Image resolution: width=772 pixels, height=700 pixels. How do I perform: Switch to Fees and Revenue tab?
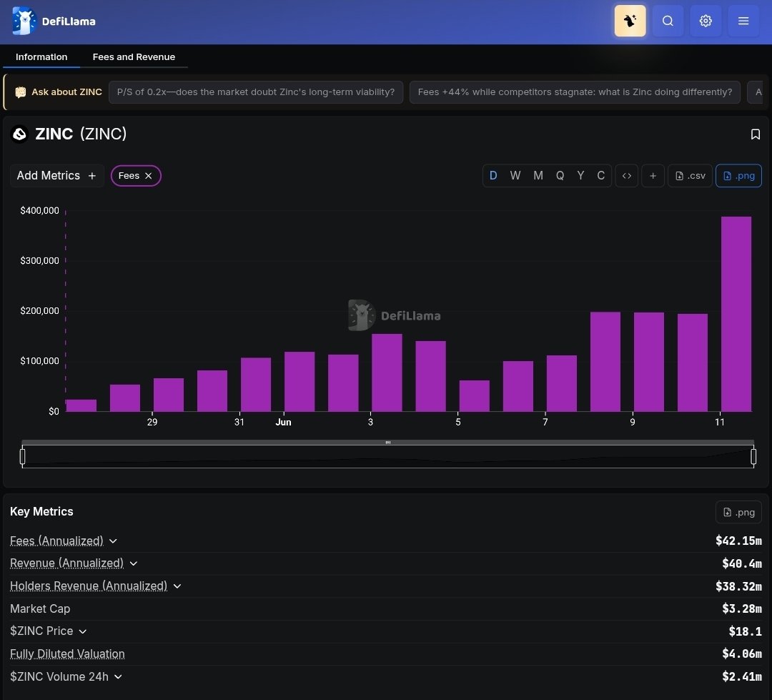pyautogui.click(x=134, y=56)
